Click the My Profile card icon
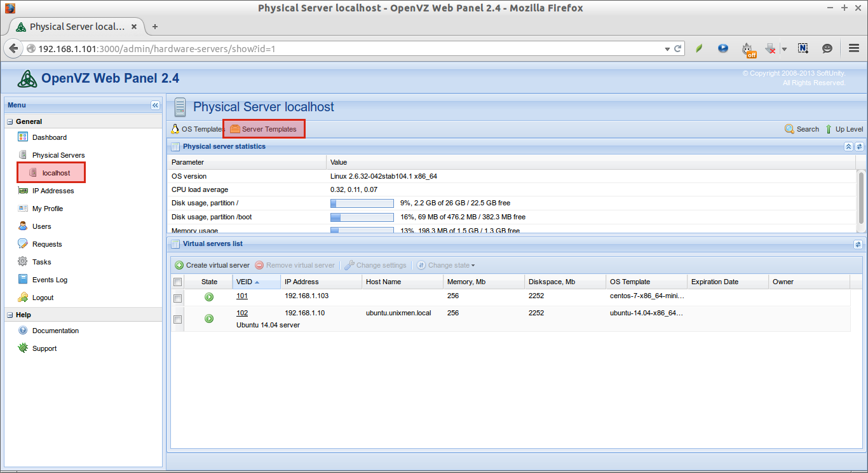The width and height of the screenshot is (868, 473). point(23,208)
